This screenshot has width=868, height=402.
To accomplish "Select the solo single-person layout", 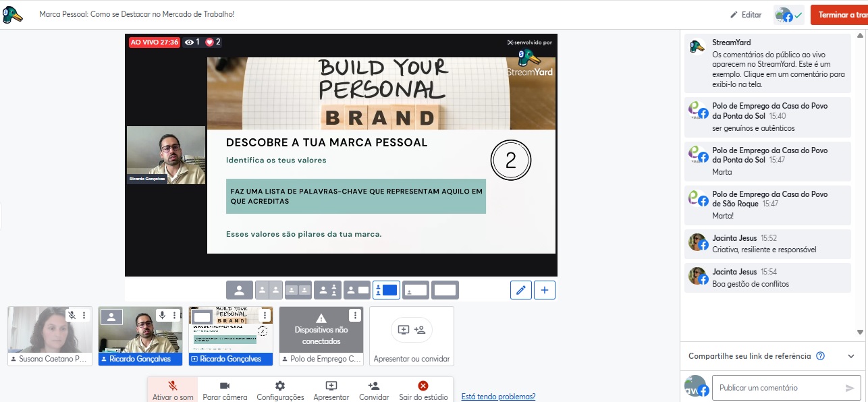I will [239, 290].
